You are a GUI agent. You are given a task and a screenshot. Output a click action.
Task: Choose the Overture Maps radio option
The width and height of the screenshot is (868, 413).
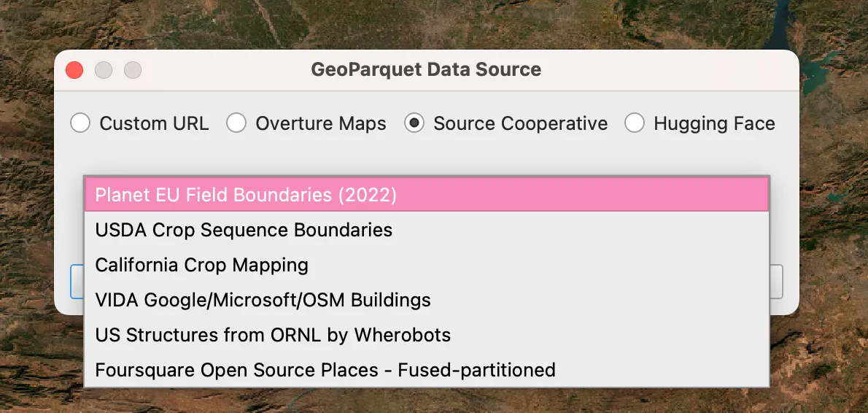236,123
